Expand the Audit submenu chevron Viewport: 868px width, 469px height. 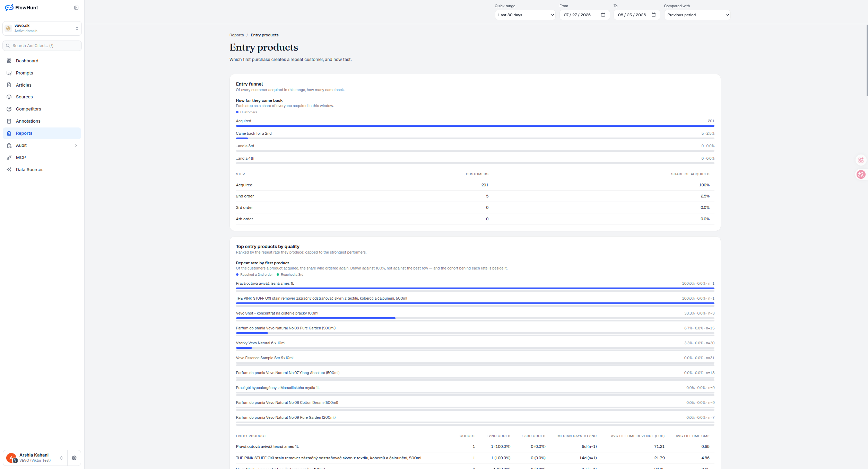(76, 145)
